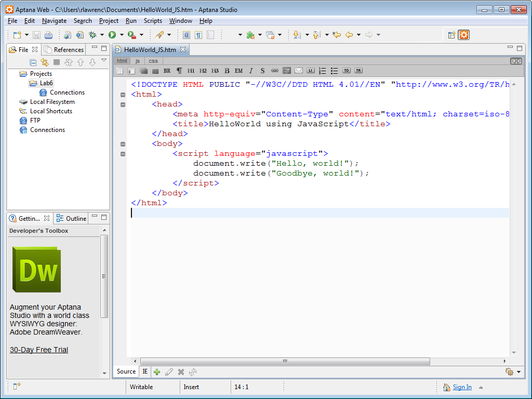The width and height of the screenshot is (532, 399).
Task: Apply Bold tag with B icon
Action: (227, 71)
